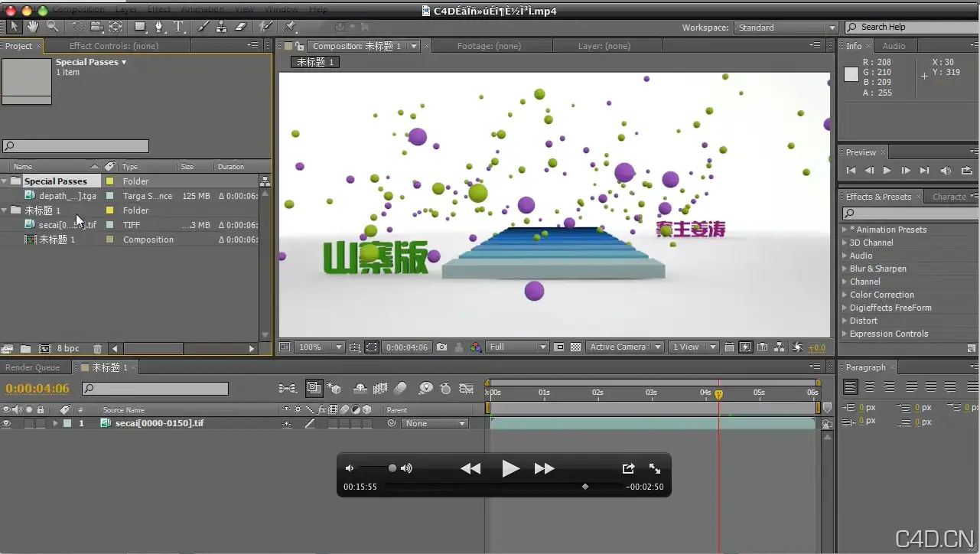The width and height of the screenshot is (980, 554).
Task: Create a new composition from Project panel
Action: 44,349
